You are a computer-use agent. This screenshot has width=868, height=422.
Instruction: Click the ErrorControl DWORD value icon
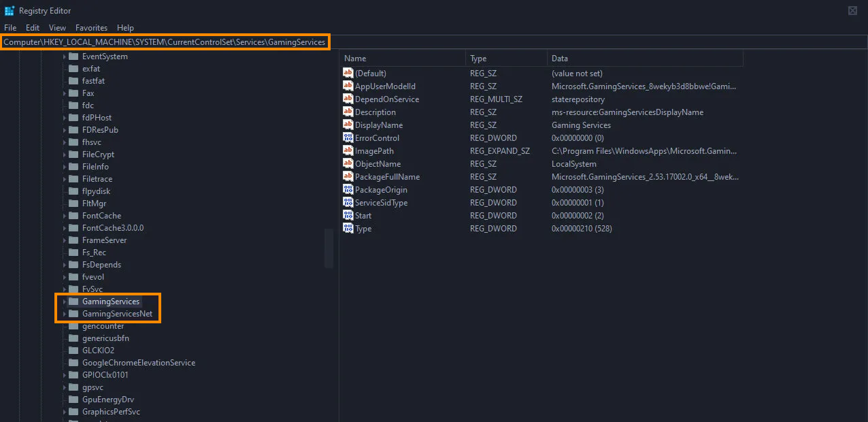pyautogui.click(x=348, y=137)
